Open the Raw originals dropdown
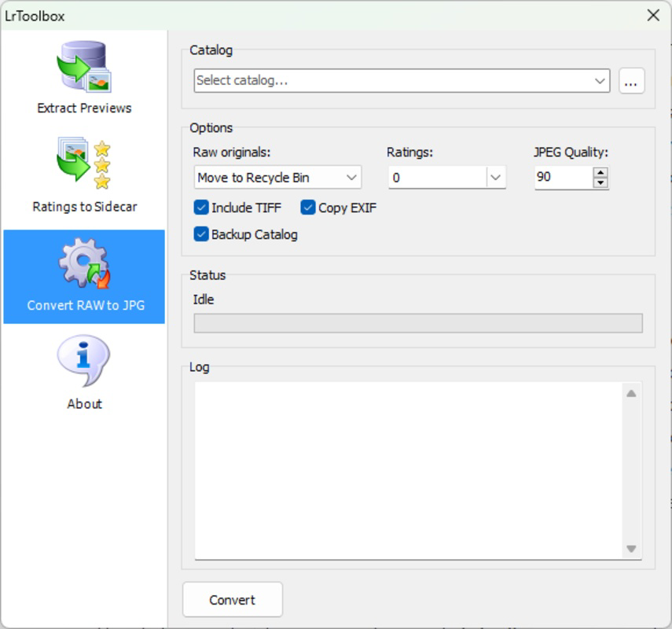 (277, 177)
